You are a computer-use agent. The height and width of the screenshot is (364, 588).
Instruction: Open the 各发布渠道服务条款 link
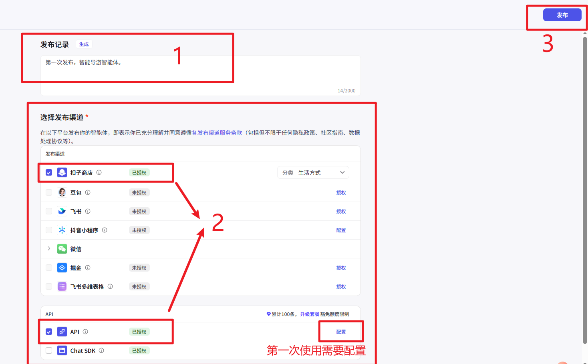click(217, 133)
